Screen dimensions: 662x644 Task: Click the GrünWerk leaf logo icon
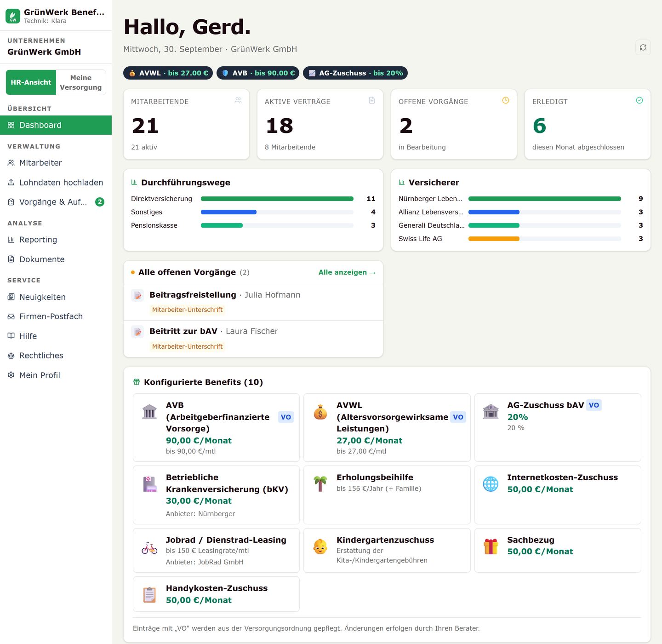(13, 16)
